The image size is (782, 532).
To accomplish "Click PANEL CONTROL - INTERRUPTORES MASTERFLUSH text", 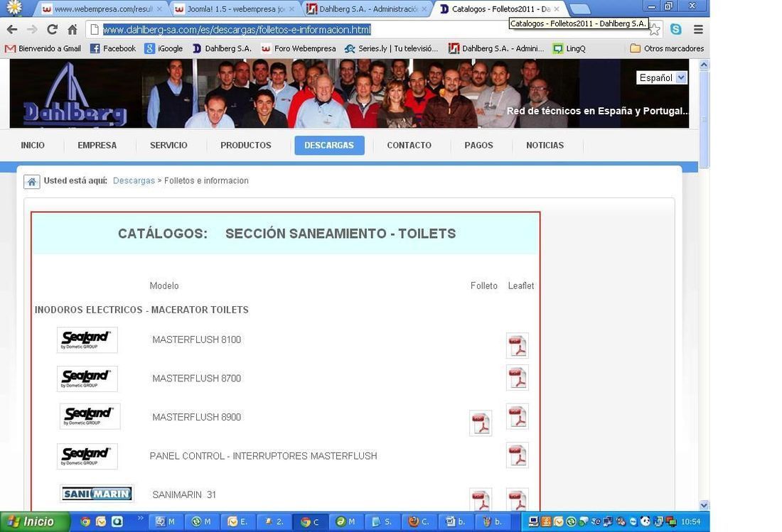I will 263,456.
